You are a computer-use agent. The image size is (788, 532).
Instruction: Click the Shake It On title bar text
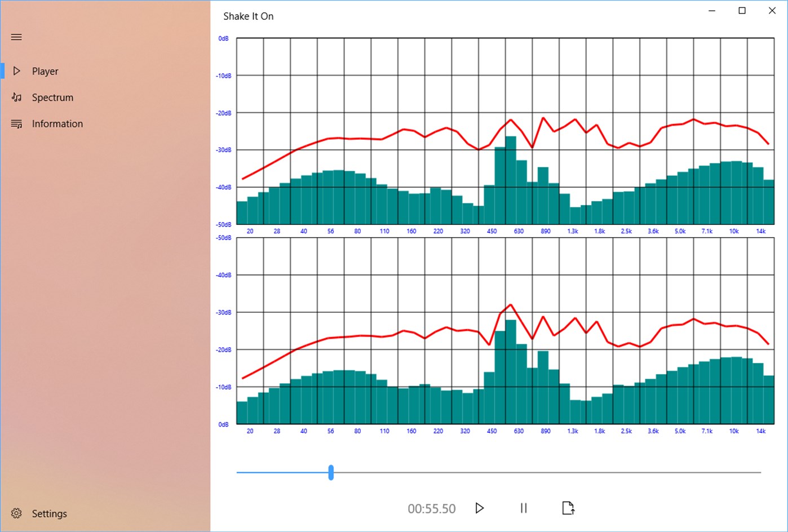(249, 16)
